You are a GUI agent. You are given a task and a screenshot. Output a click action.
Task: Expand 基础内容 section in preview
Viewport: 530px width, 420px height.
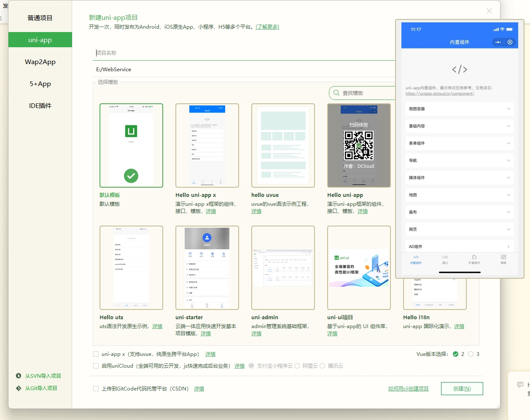click(460, 126)
